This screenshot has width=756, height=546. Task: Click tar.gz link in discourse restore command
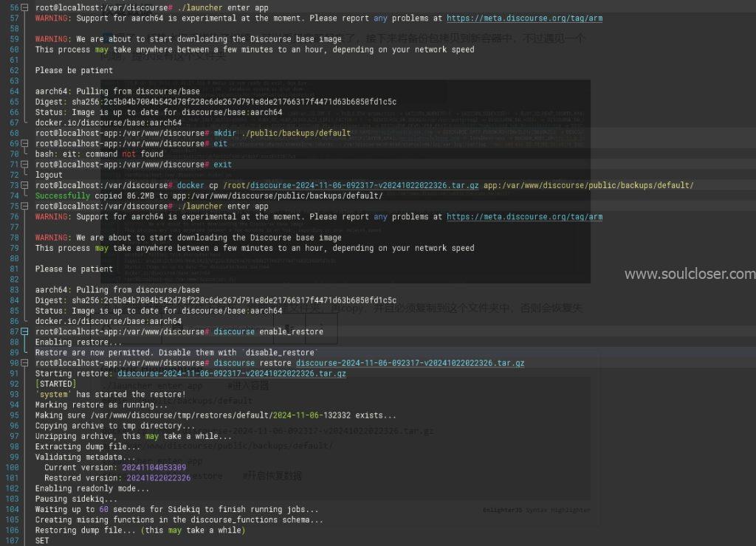point(410,363)
